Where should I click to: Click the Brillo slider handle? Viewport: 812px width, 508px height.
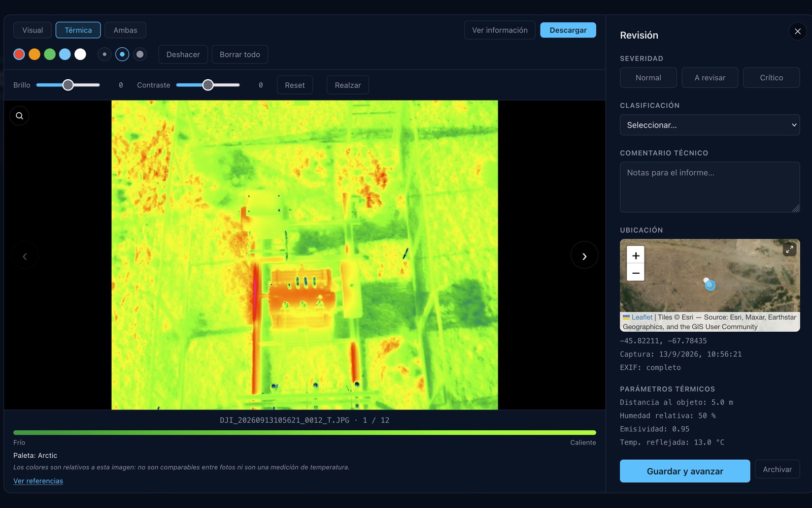click(68, 85)
